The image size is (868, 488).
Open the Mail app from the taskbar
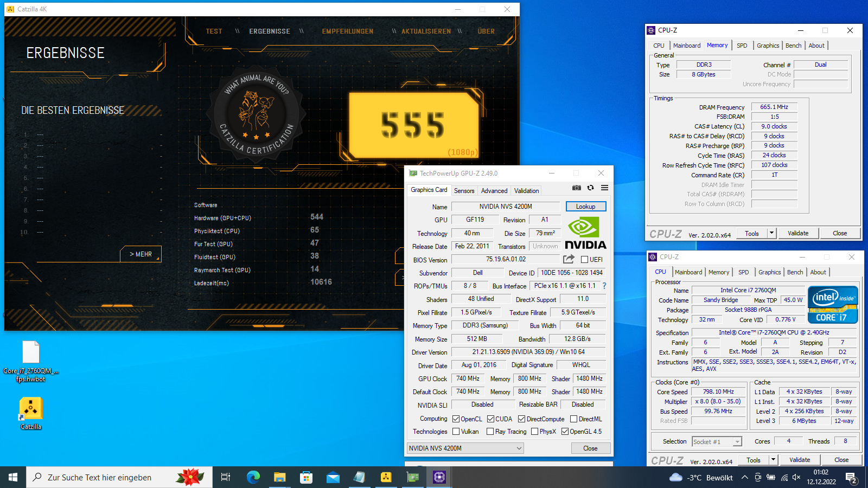pos(333,477)
